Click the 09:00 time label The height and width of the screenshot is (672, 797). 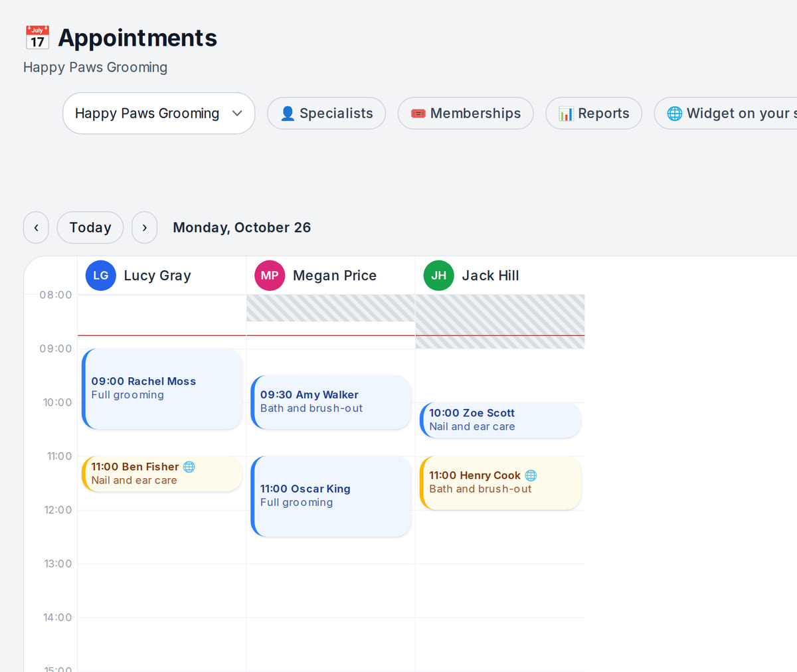pyautogui.click(x=56, y=349)
